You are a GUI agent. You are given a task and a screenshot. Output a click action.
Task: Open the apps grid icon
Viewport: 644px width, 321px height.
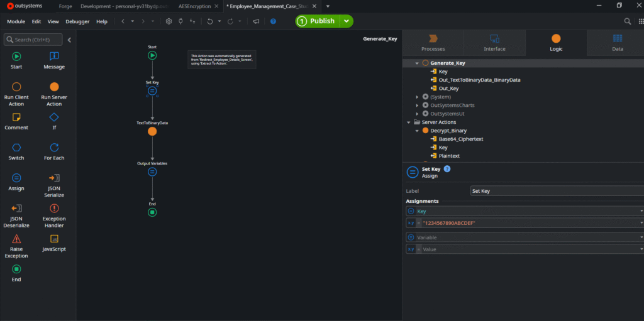tap(641, 21)
